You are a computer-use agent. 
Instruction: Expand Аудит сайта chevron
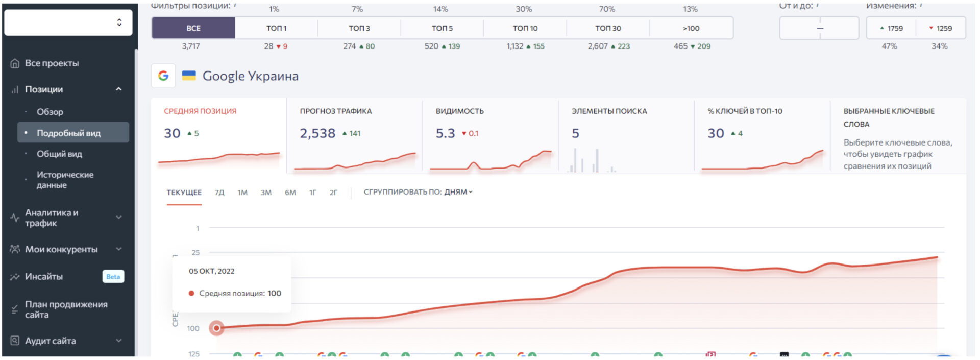point(119,341)
